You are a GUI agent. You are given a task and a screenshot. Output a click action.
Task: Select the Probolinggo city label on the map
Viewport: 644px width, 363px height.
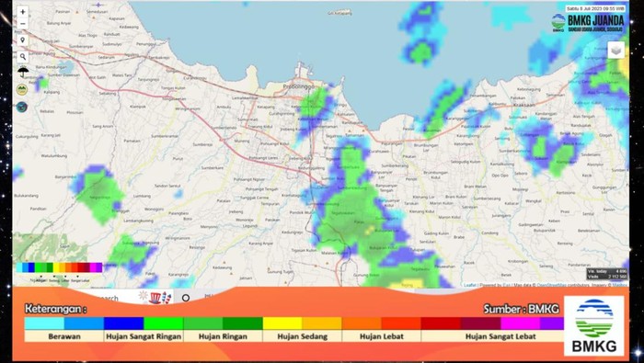(x=299, y=87)
